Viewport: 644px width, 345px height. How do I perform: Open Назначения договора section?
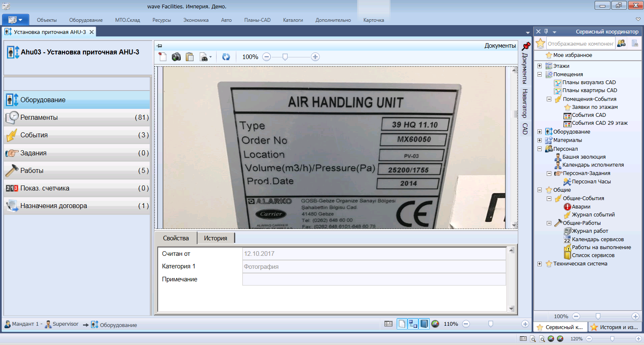[77, 206]
